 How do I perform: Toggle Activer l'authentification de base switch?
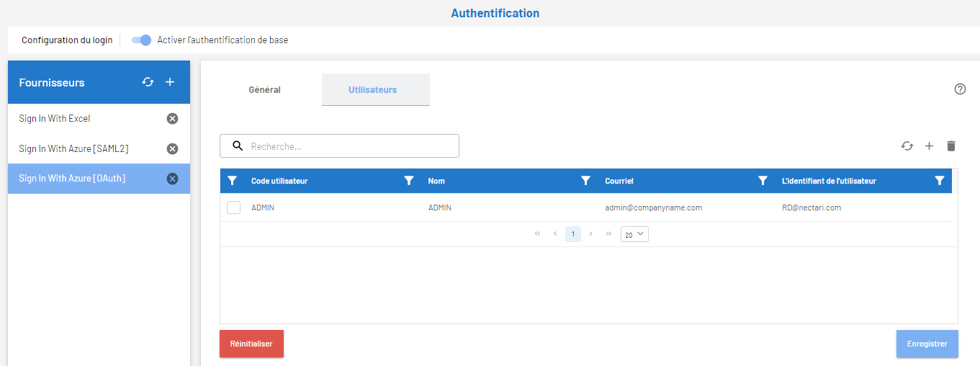pyautogui.click(x=142, y=40)
